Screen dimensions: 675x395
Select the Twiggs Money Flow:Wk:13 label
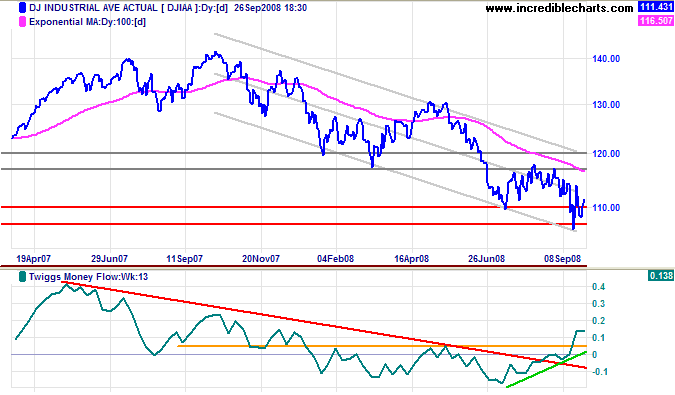coord(88,277)
